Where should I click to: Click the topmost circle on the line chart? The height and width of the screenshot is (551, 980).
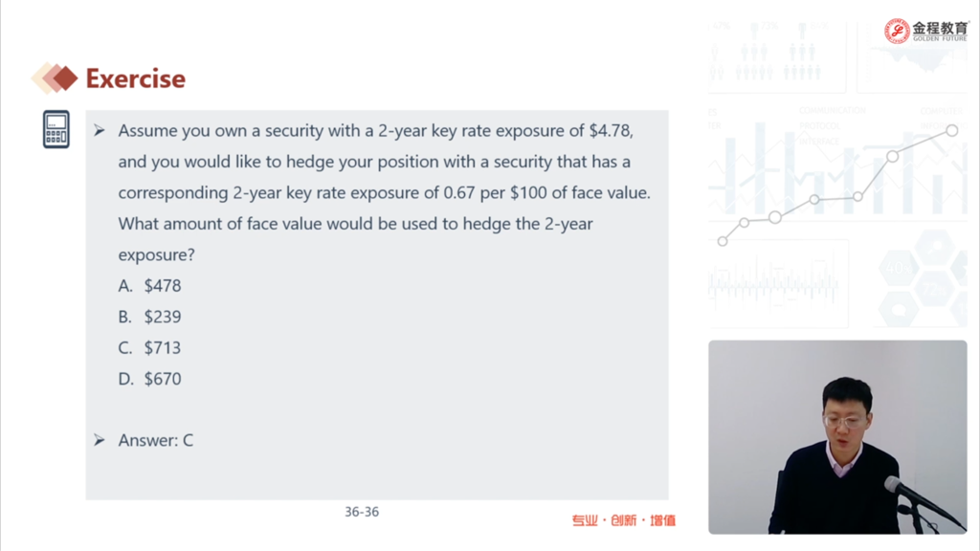[952, 130]
